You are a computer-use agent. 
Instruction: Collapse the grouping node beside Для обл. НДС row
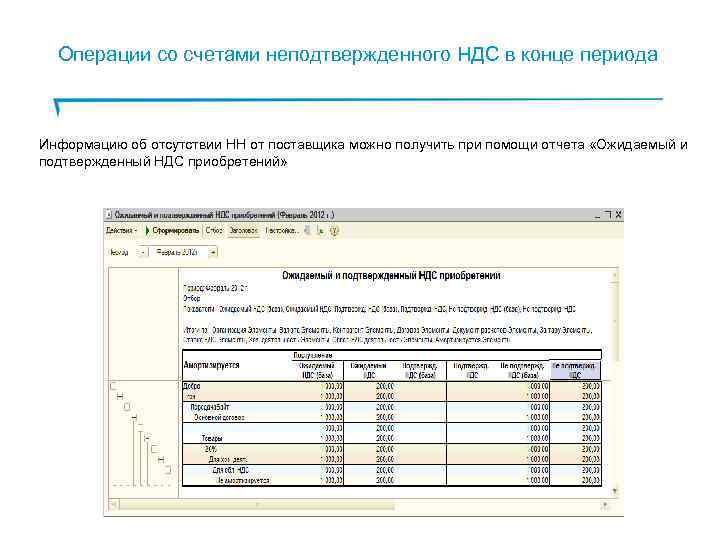(x=168, y=470)
